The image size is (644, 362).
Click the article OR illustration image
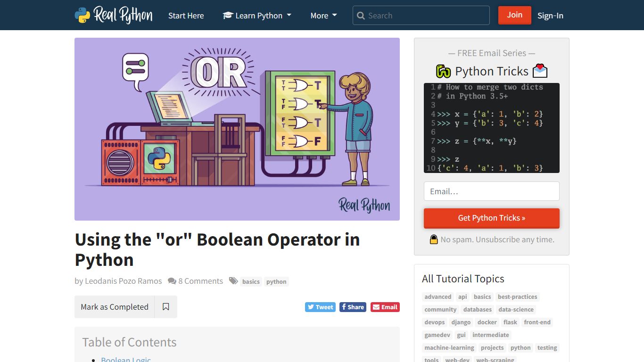coord(237,129)
